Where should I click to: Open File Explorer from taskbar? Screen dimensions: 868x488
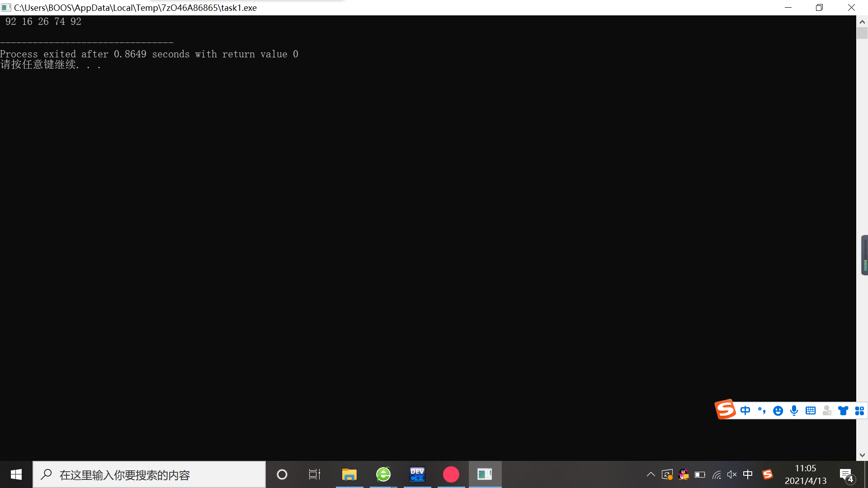pyautogui.click(x=349, y=474)
